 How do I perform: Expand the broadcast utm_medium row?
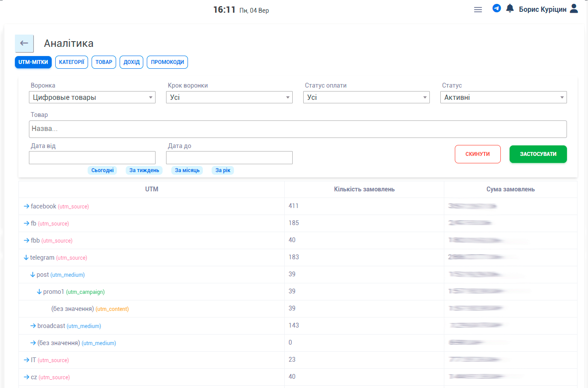(33, 326)
